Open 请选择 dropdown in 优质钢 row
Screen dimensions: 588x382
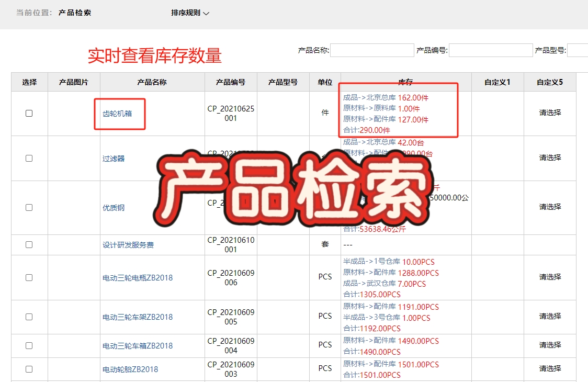coord(550,207)
